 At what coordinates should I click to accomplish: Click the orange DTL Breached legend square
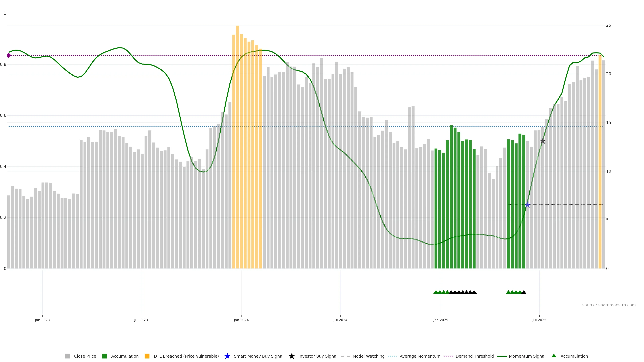tap(147, 356)
